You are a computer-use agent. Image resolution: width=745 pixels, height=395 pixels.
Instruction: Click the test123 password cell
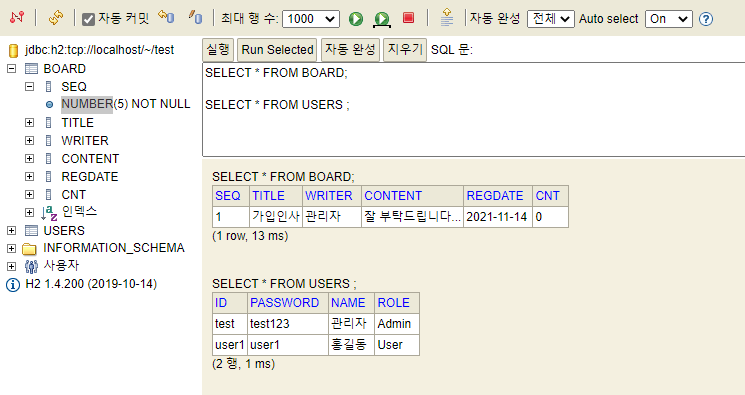[x=287, y=324]
